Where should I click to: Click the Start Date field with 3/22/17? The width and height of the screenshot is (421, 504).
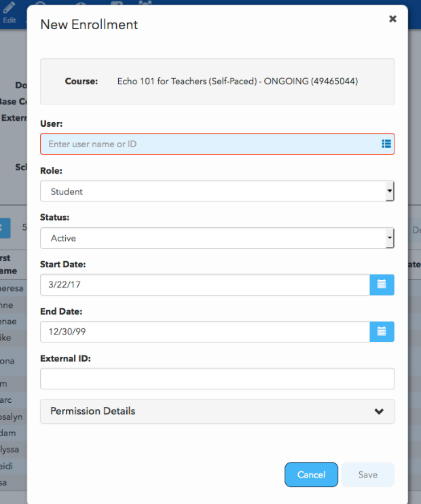coord(205,285)
